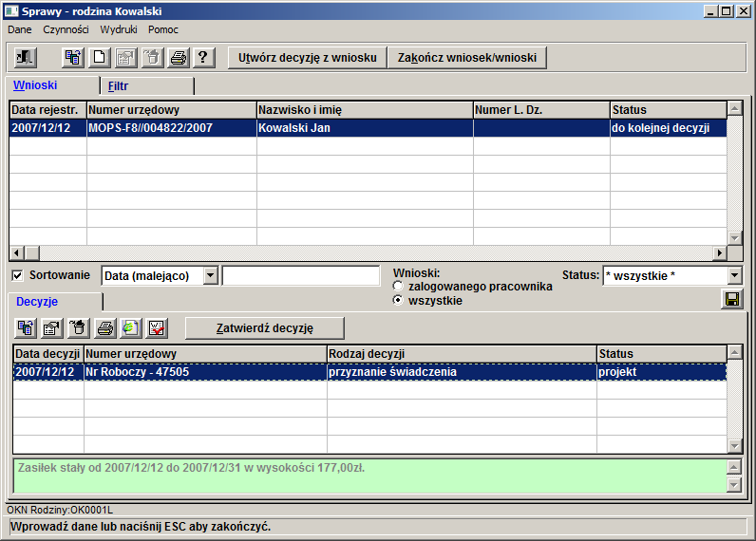
Task: Click the 'Kowalski Jan' cell
Action: [365, 128]
